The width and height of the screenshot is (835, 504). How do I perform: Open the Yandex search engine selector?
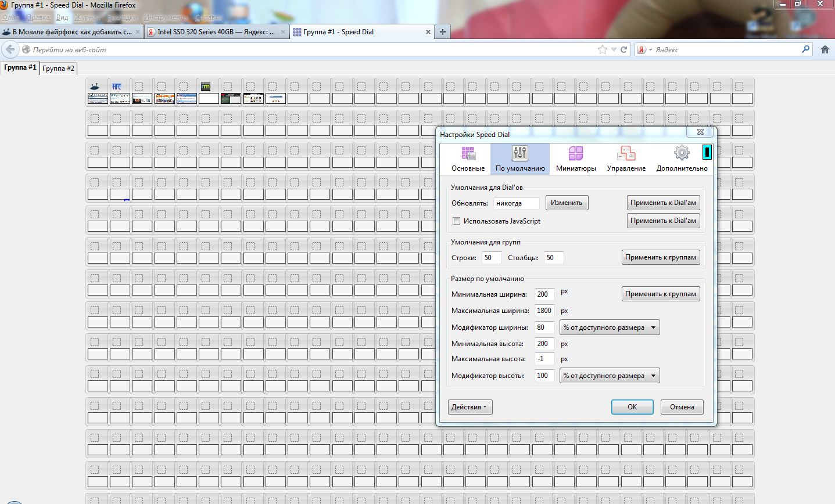point(644,50)
